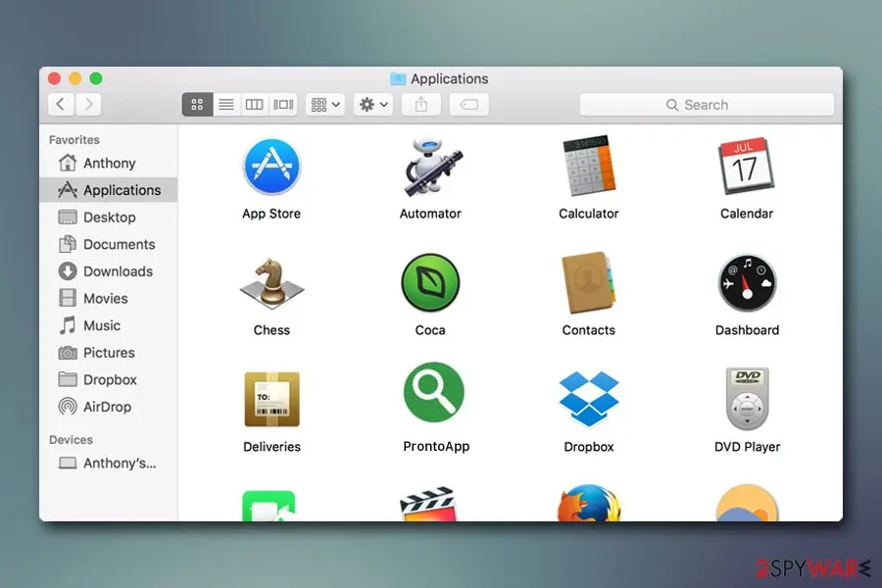The height and width of the screenshot is (588, 882).
Task: Select the green FaceTime icon in bottom row
Action: [x=269, y=506]
